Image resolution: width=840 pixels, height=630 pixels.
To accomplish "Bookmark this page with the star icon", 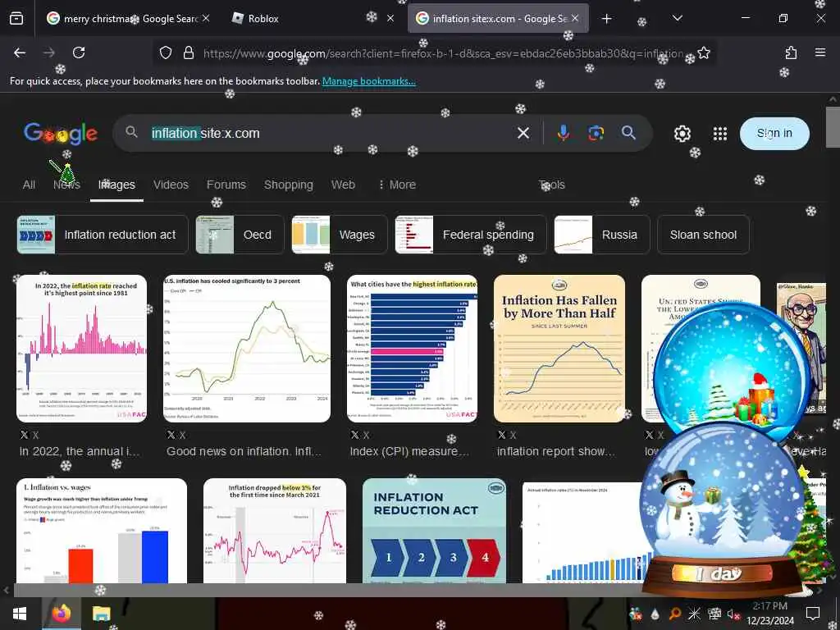I will [x=704, y=53].
